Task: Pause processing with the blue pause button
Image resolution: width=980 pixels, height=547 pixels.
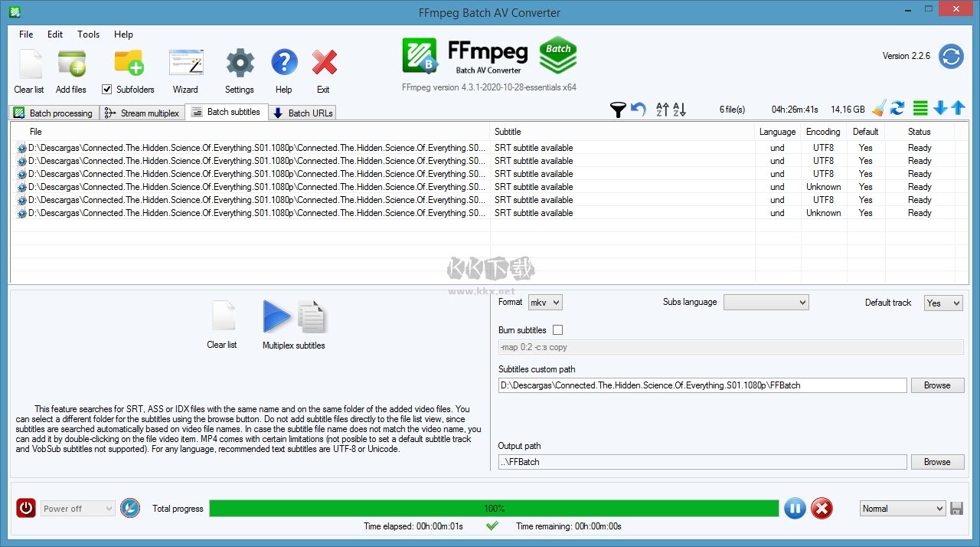Action: (795, 508)
